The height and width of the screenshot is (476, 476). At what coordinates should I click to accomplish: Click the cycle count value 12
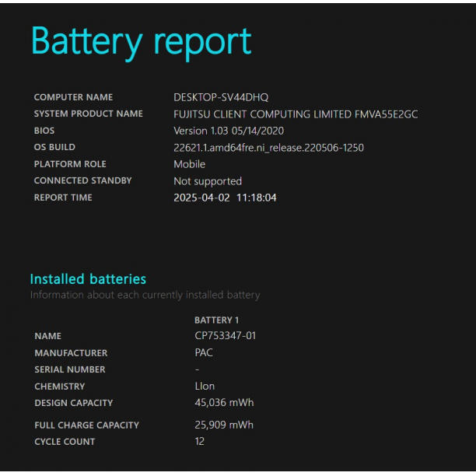tap(199, 442)
